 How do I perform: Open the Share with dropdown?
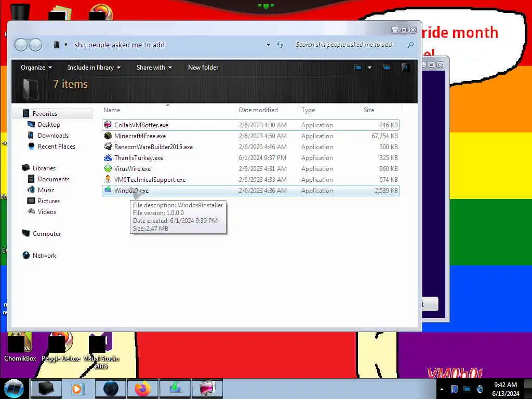pos(154,67)
